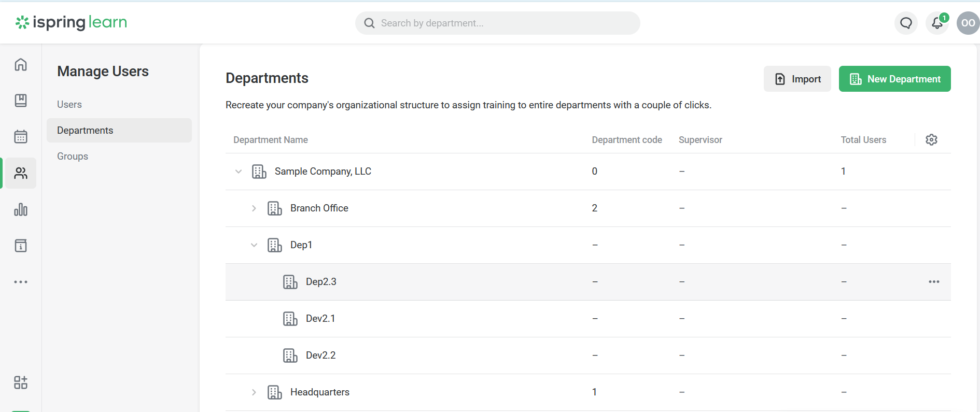The width and height of the screenshot is (980, 412).
Task: Open the calendar events icon
Action: coord(21,137)
